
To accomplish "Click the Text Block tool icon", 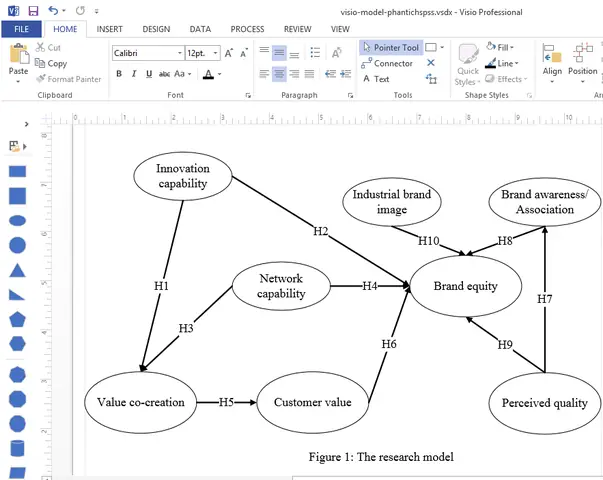I will pos(431,79).
